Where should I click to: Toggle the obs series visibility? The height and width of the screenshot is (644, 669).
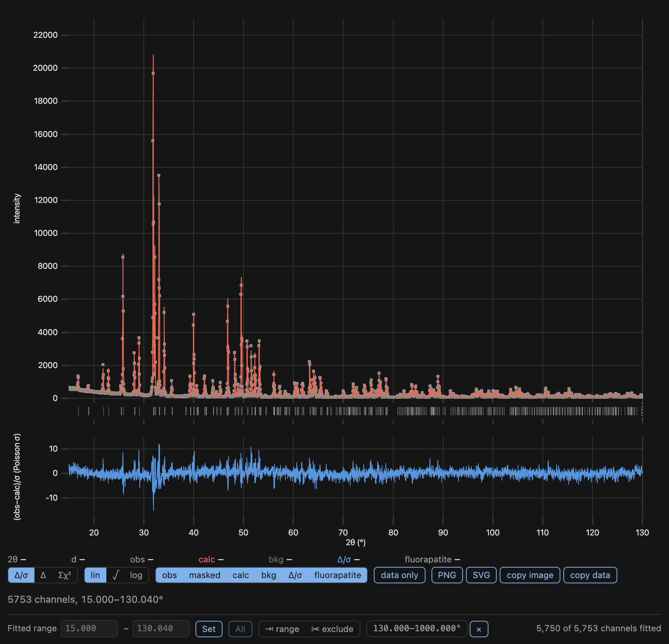click(169, 575)
